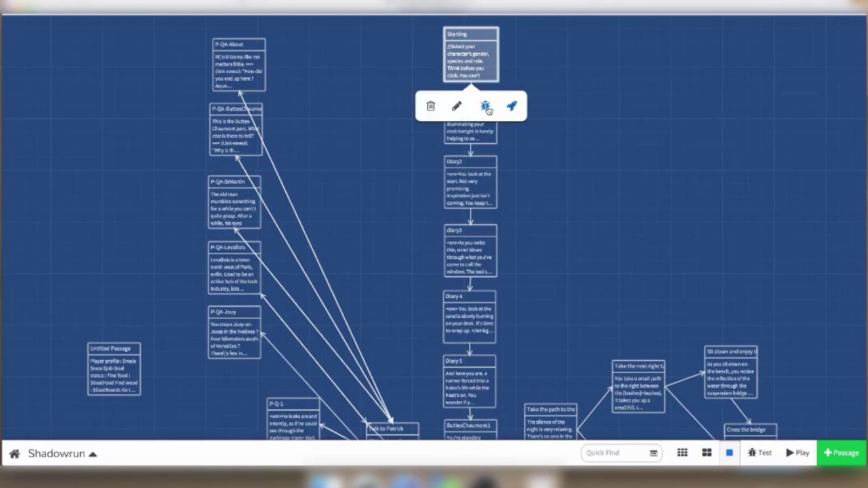Select the P-QA-ButtesChaumont passage
Screen dimensions: 868x488
click(x=236, y=129)
